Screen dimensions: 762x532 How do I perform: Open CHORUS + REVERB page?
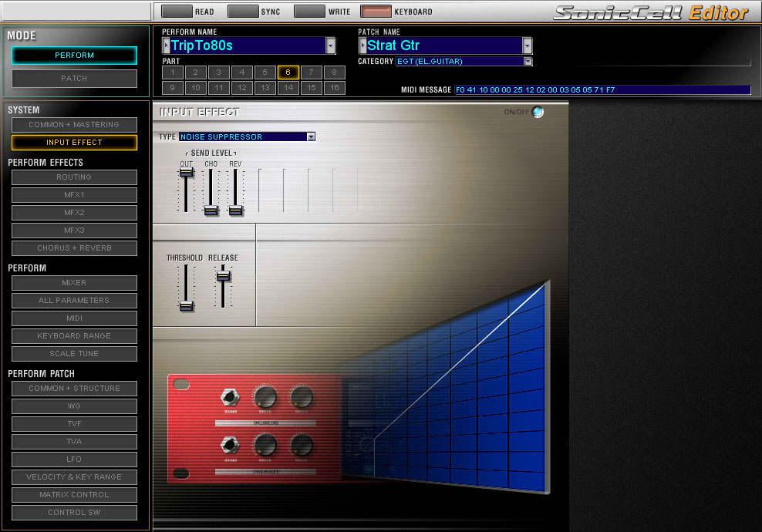(x=74, y=248)
